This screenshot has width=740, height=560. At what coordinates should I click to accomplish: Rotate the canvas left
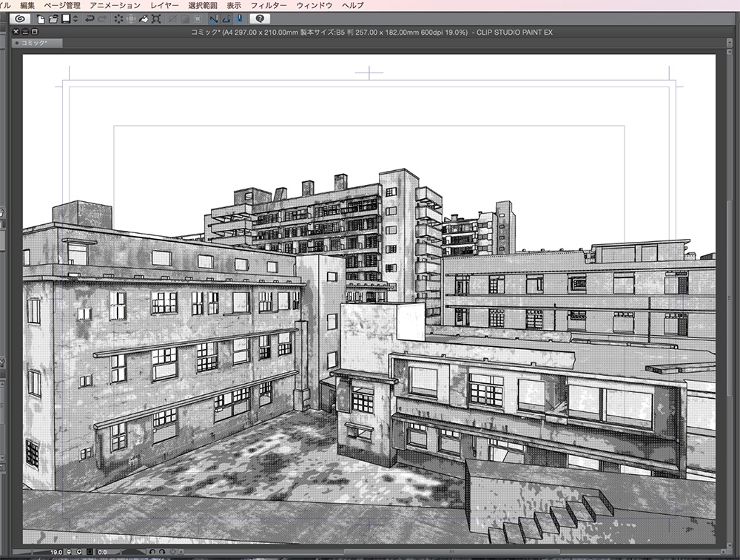(152, 552)
